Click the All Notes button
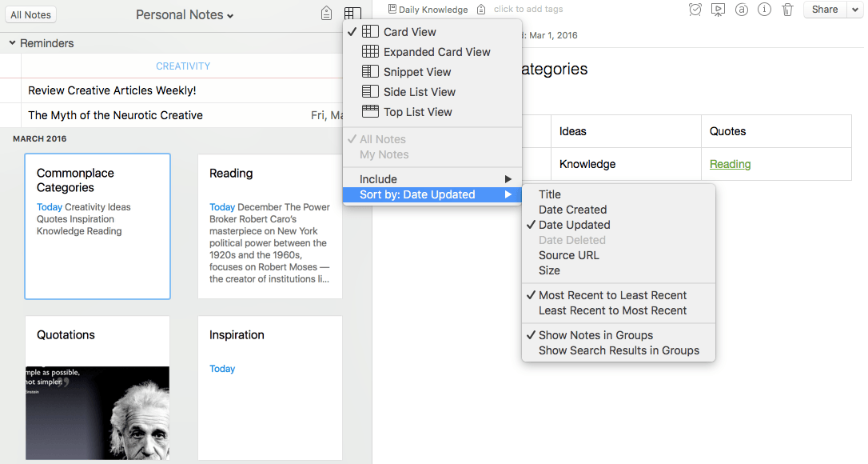The width and height of the screenshot is (868, 464). point(31,14)
